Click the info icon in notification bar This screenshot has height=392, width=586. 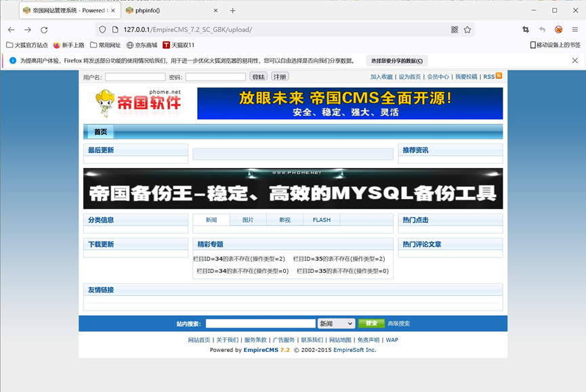coord(13,60)
